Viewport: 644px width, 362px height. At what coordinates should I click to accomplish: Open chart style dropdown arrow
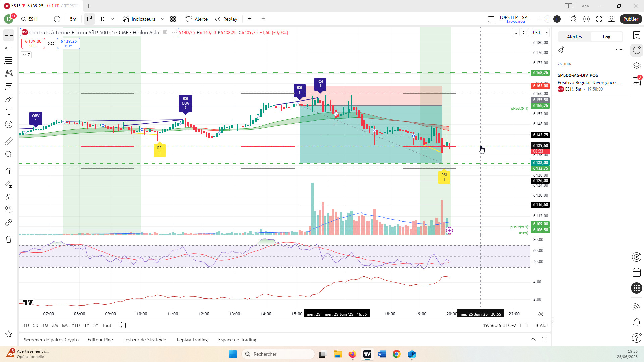pos(112,19)
